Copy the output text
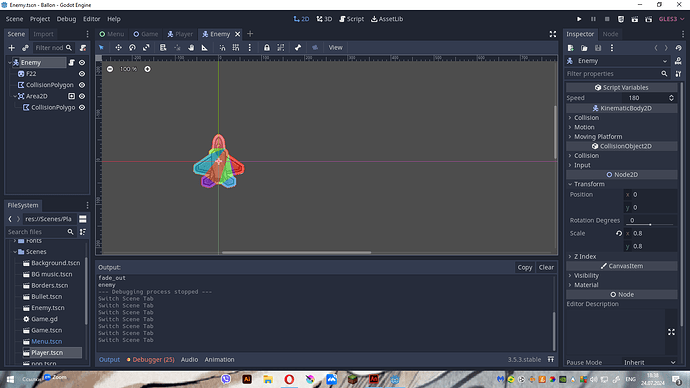690x388 pixels. point(525,267)
